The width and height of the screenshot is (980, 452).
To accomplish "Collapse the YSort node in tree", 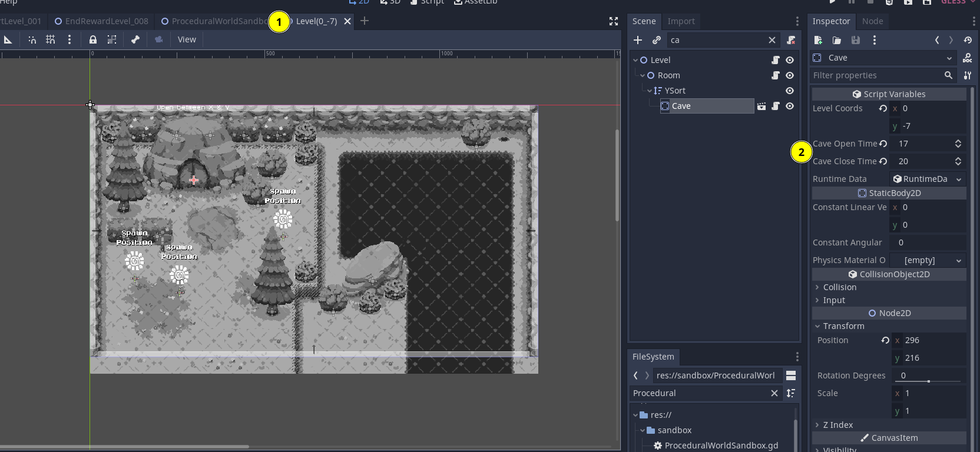I will [650, 91].
